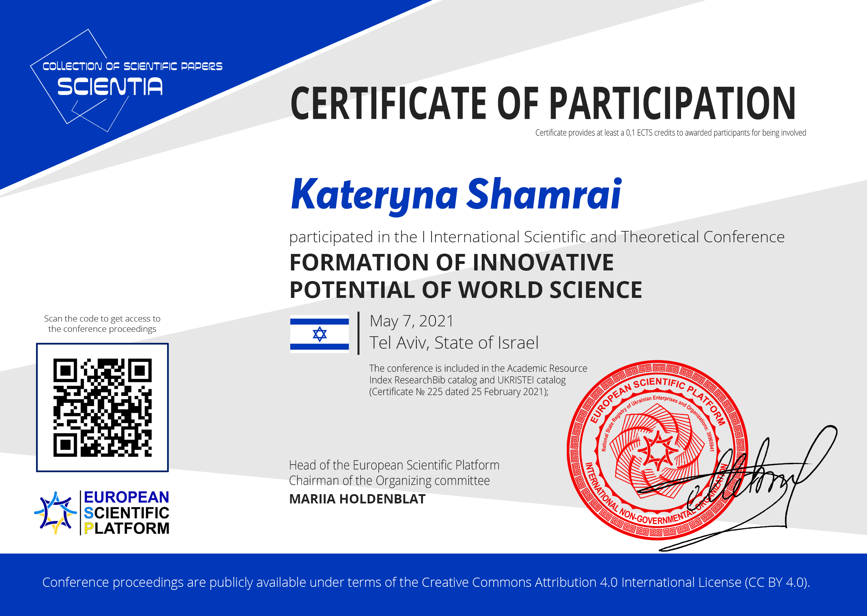Screen dimensions: 867x616
Task: Click the red European Scientific Platform stamp
Action: tap(657, 450)
